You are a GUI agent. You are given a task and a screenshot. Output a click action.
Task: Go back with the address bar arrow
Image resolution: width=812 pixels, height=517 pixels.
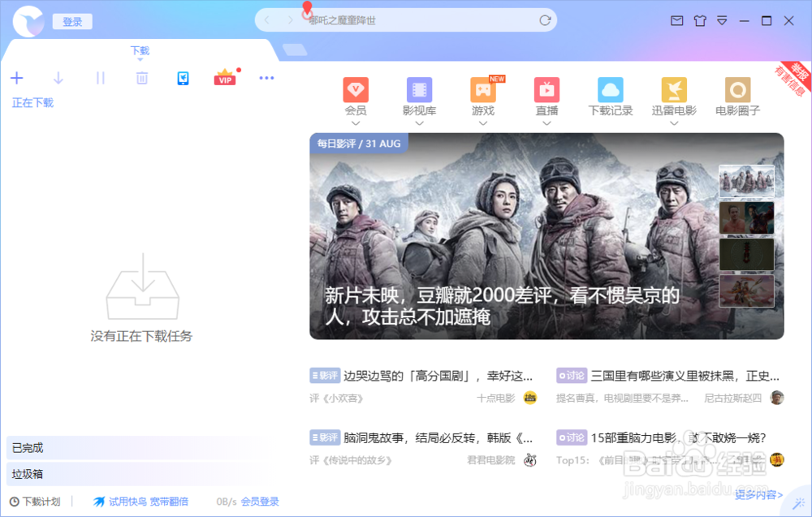click(x=267, y=20)
